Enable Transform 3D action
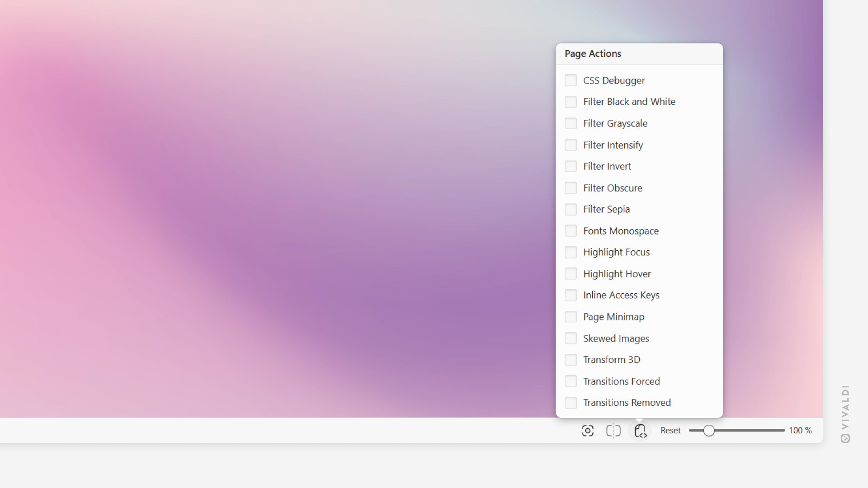Screen dimensions: 868x488 click(x=571, y=360)
